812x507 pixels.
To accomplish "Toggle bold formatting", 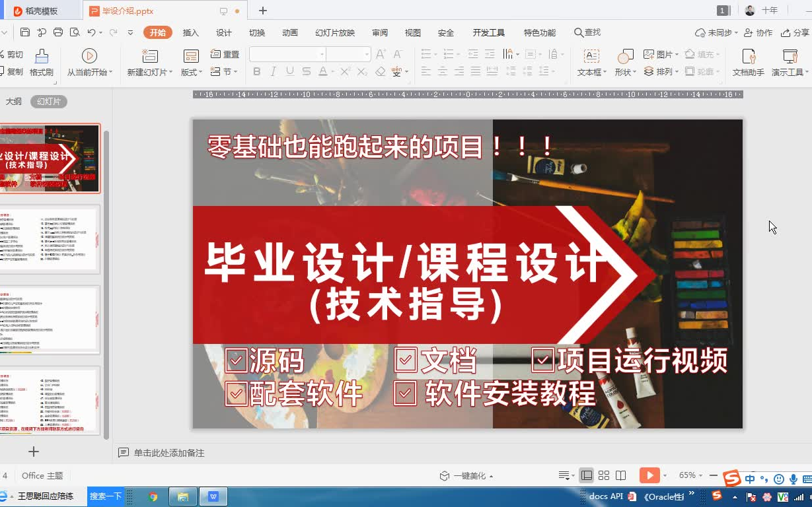I will [x=256, y=71].
